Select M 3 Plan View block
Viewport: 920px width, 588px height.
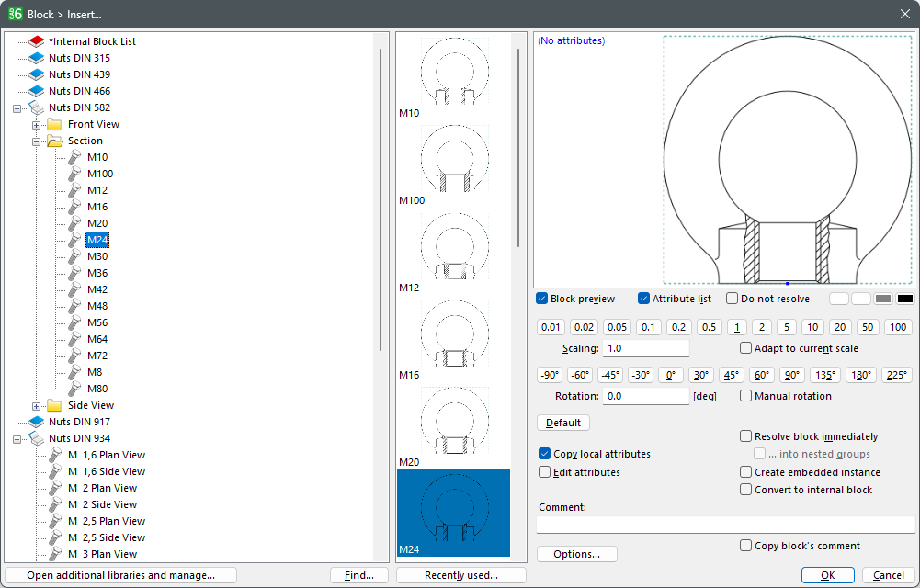click(x=102, y=554)
